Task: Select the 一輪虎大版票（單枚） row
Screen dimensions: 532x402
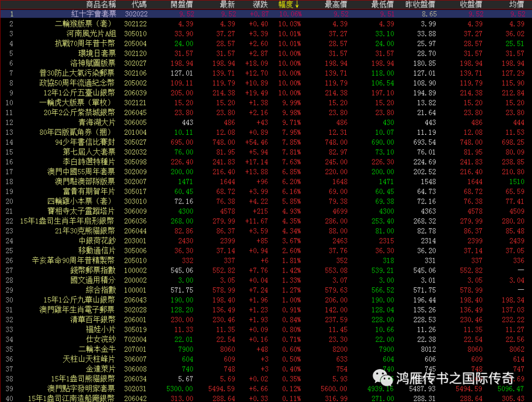Action: pyautogui.click(x=266, y=103)
